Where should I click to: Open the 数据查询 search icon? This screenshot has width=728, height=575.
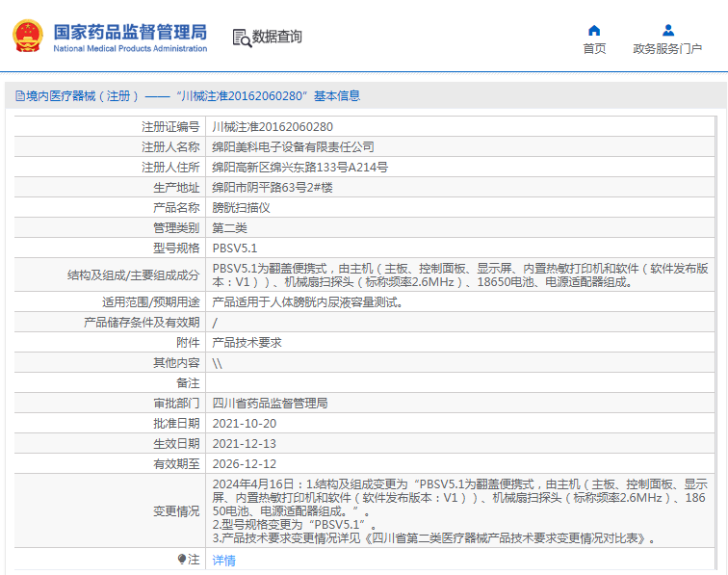click(242, 39)
